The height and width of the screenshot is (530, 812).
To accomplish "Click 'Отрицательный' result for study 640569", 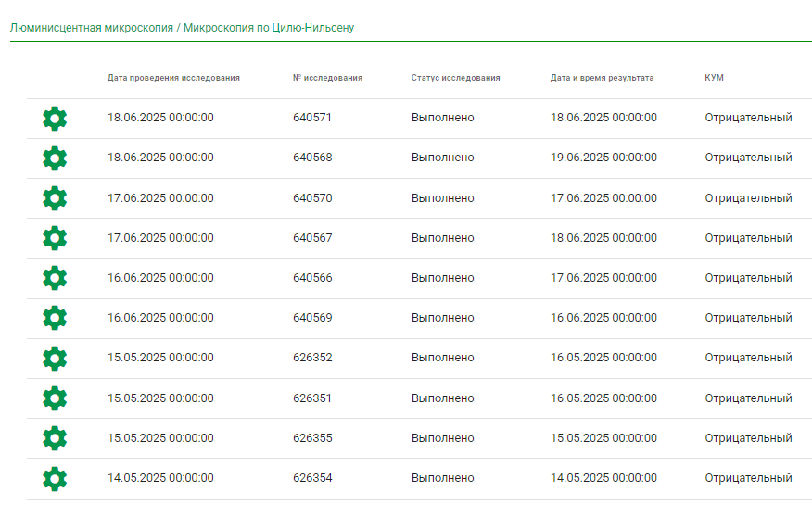I will coord(748,319).
